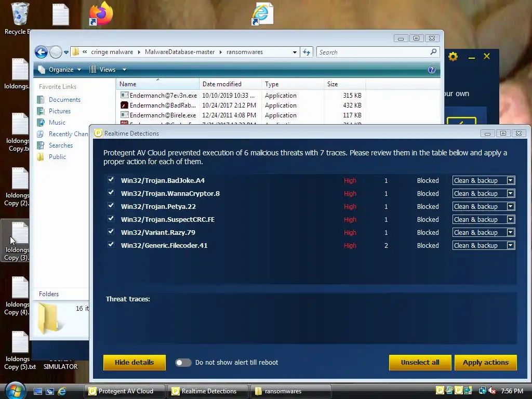Screen dimensions: 532x399
Task: Toggle Do not show alert till reboot
Action: (183, 363)
